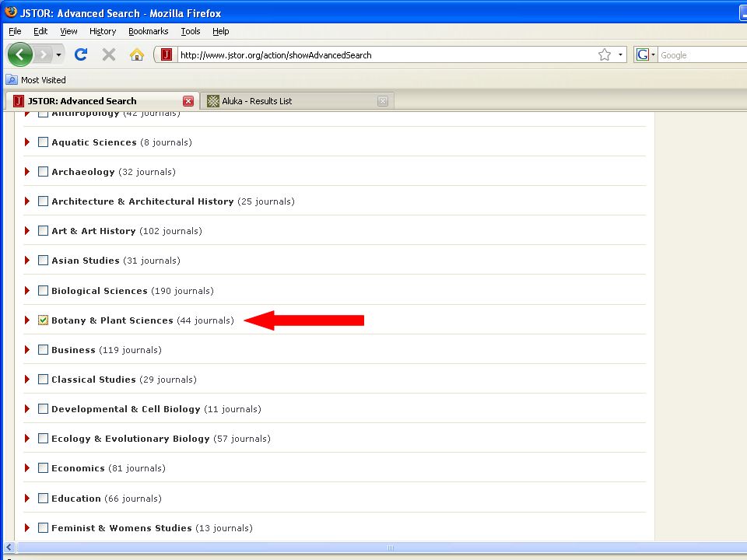The image size is (747, 560).
Task: Expand Feminist & Womens Studies journals
Action: point(27,527)
